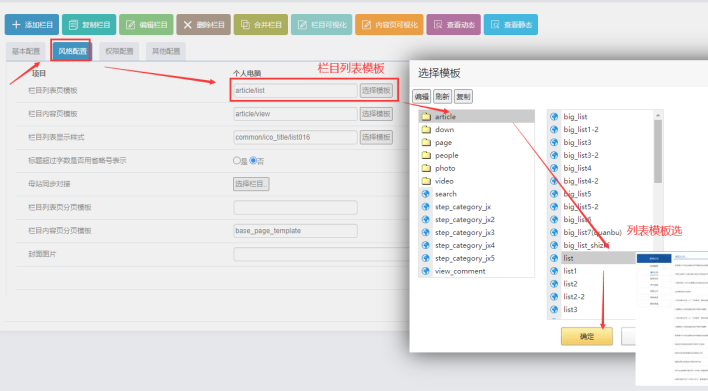This screenshot has height=391, width=708.
Task: Switch to the 基本配置 tab
Action: tap(26, 51)
